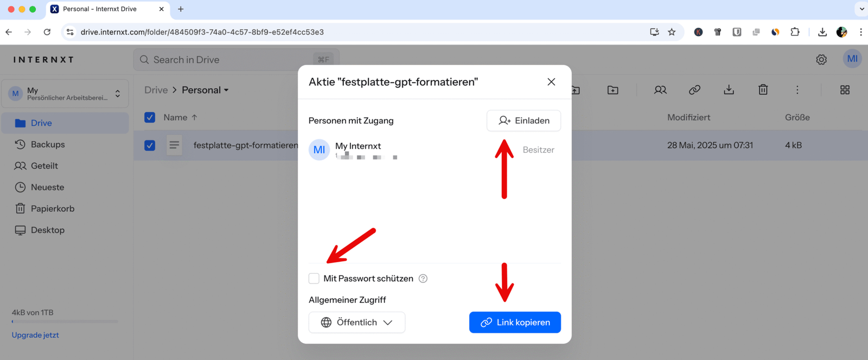Click the browser forward arrow
The height and width of the screenshot is (360, 868).
click(x=28, y=32)
